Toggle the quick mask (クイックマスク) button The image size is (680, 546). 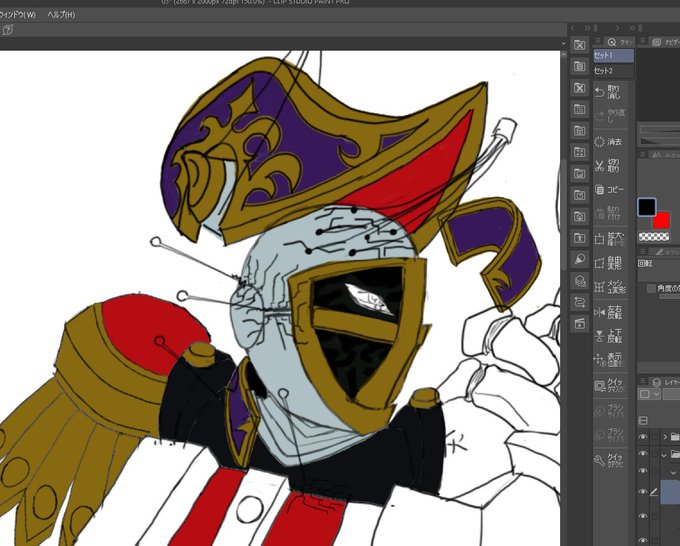pyautogui.click(x=609, y=386)
